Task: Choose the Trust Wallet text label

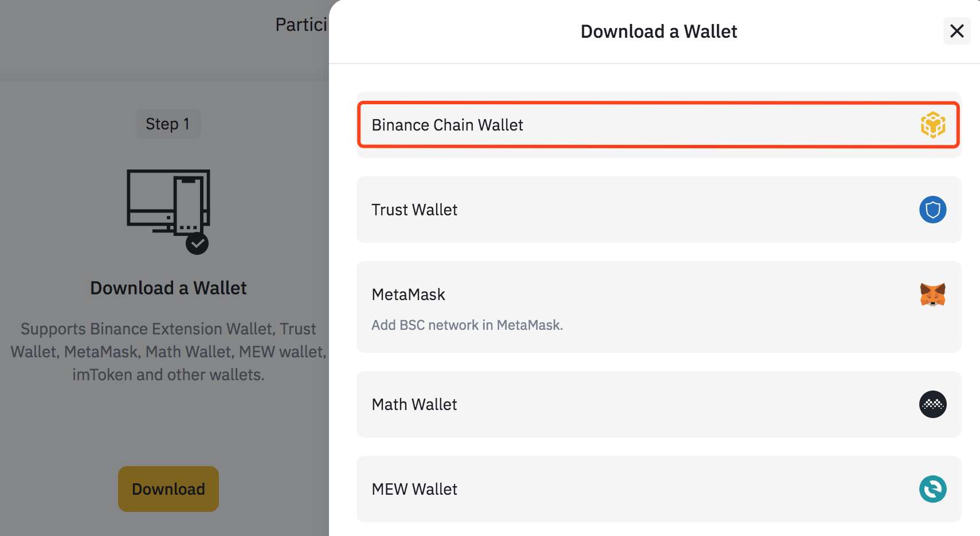Action: (414, 210)
